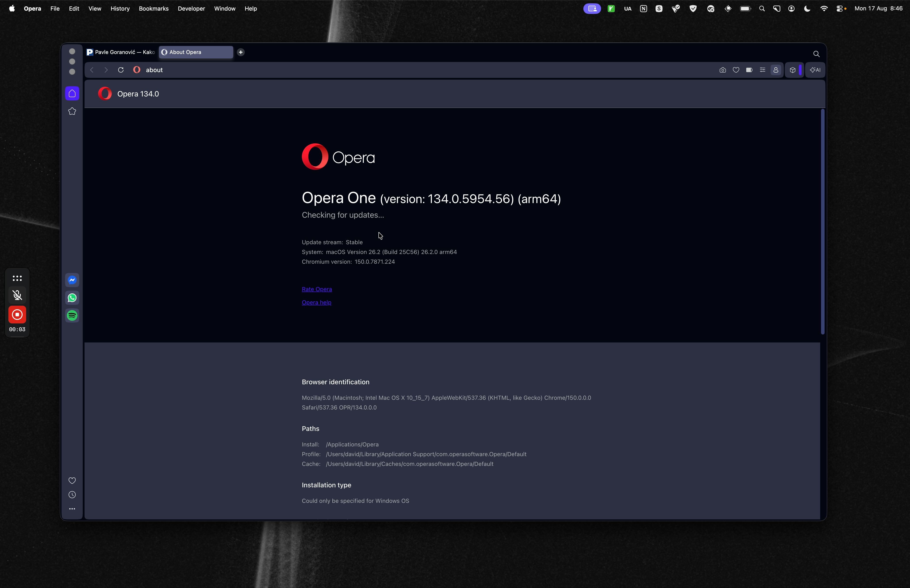Launch Facebook Messenger from the Opera sidebar
Image resolution: width=910 pixels, height=588 pixels.
coord(72,280)
